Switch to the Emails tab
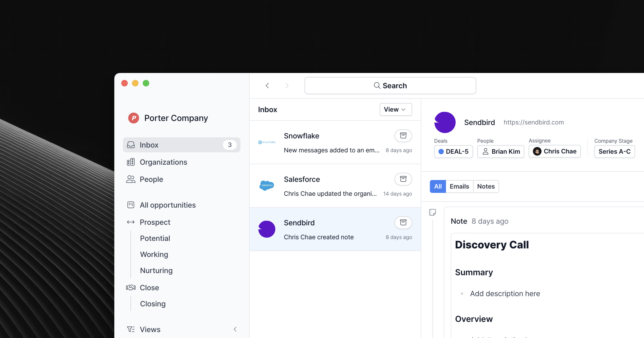This screenshot has height=338, width=644. 459,186
